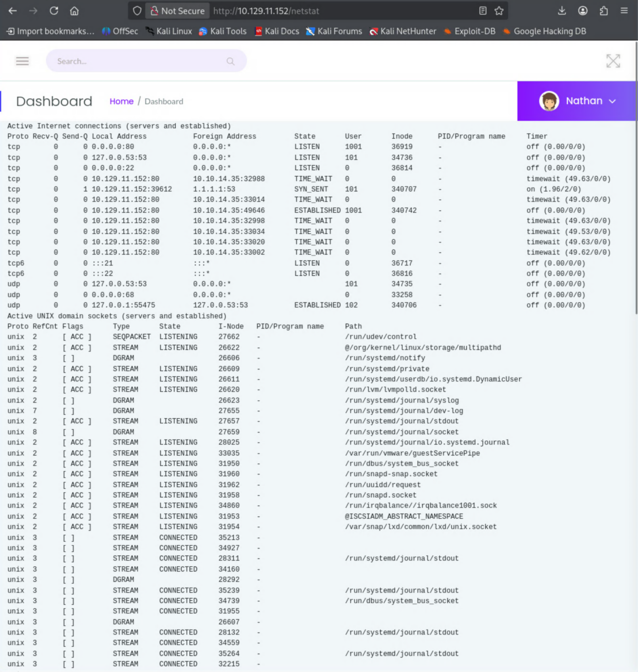Select the I-Node value 33035
Screen dimensions: 638x672
click(229, 453)
